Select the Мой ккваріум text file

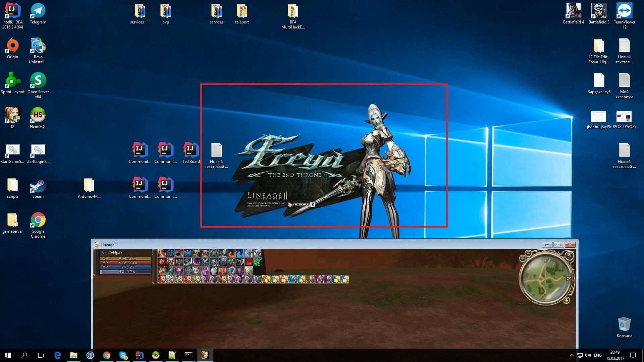pos(624,86)
